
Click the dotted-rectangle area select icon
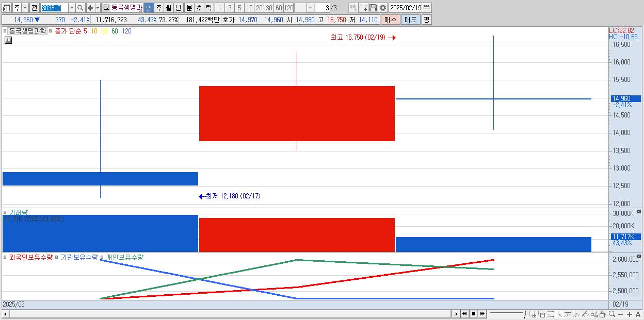click(x=551, y=314)
